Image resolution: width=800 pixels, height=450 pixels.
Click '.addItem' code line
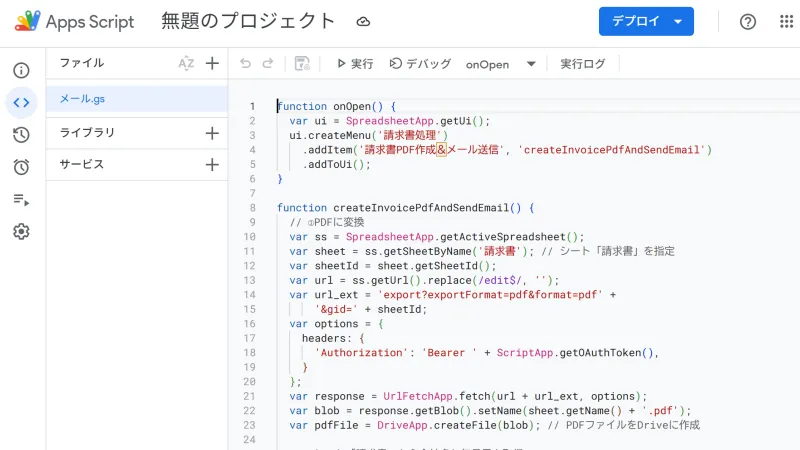507,149
